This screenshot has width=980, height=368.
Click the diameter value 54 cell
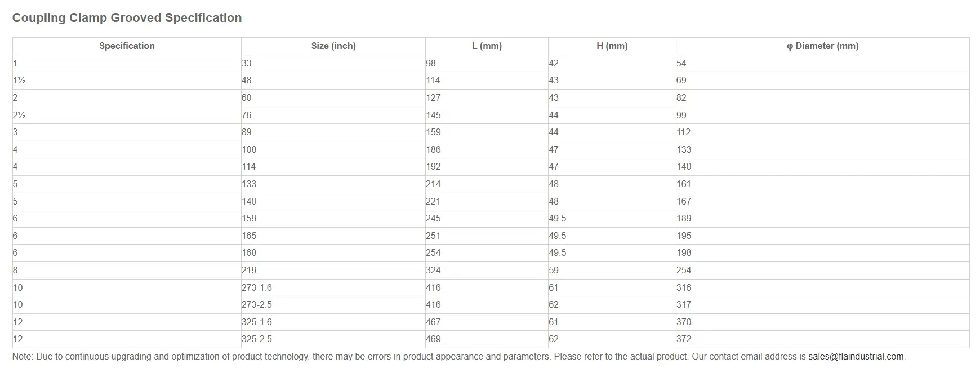click(x=822, y=64)
